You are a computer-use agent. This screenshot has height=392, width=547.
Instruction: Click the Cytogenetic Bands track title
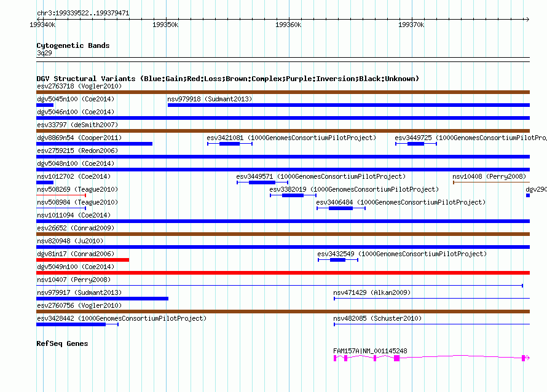coord(73,45)
